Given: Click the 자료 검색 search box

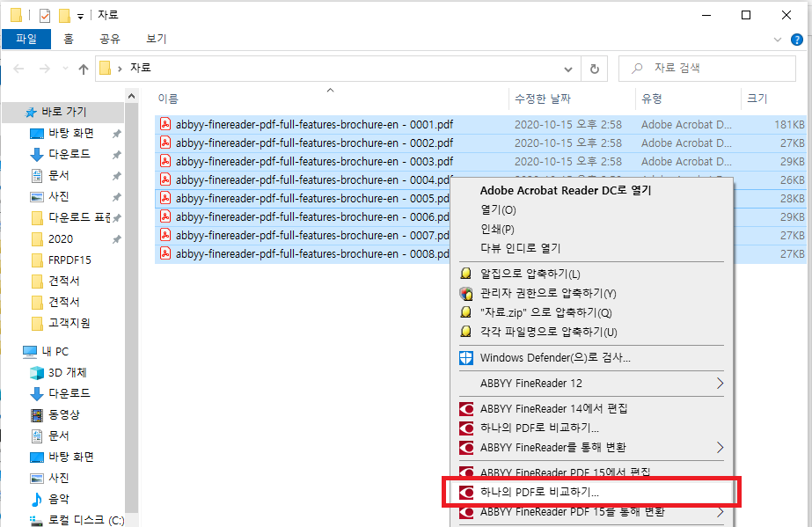Looking at the screenshot, I should [707, 69].
